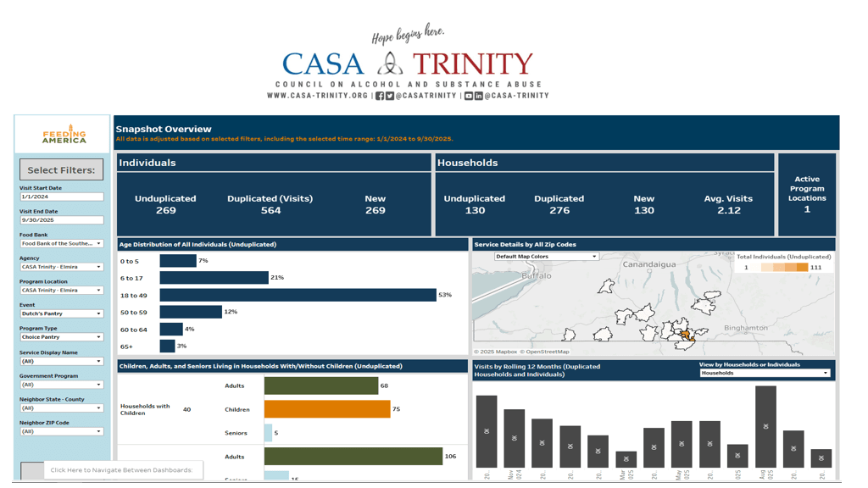The image size is (868, 488).
Task: Click the Navigate Between Dashboards button
Action: pos(121,469)
